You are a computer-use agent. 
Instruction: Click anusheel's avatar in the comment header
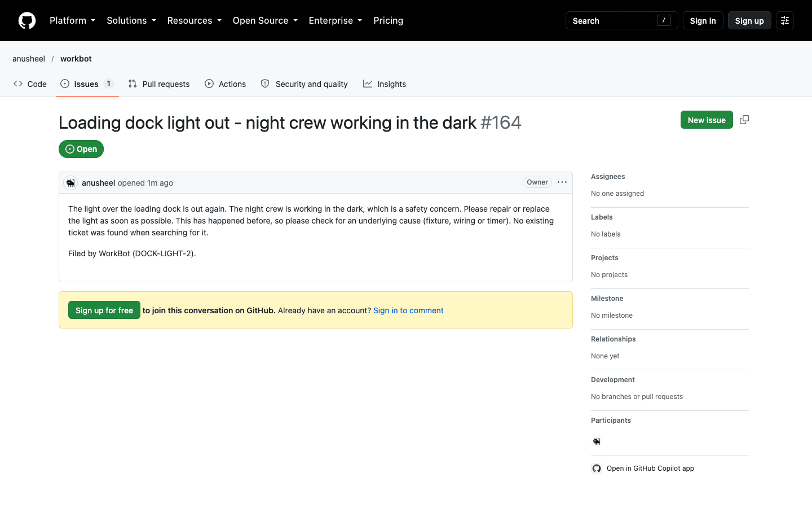70,183
